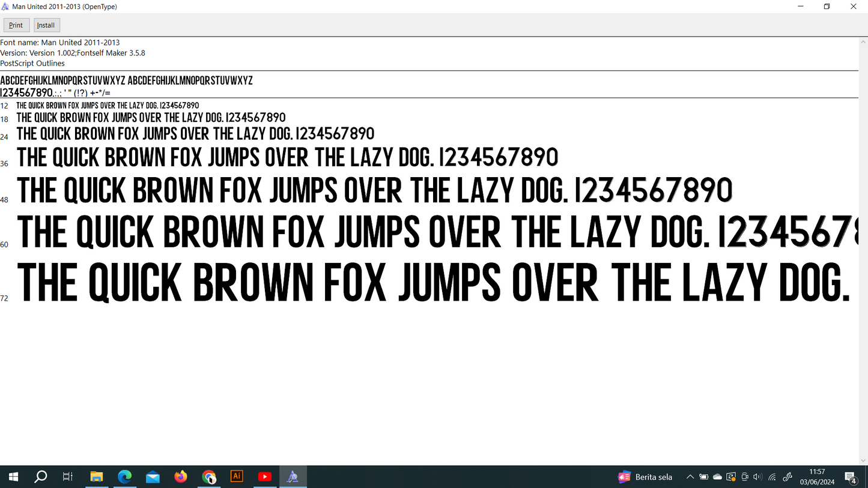Switch to YouTube app in taskbar
868x488 pixels.
[x=264, y=477]
